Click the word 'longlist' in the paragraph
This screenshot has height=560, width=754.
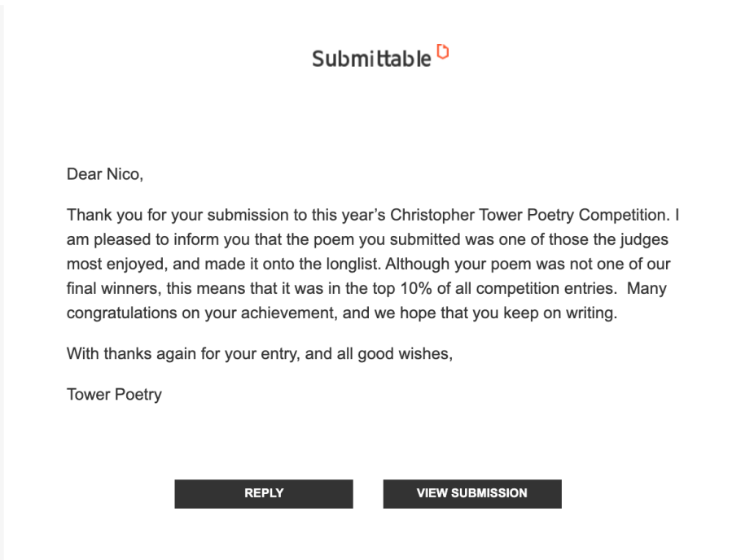point(353,264)
